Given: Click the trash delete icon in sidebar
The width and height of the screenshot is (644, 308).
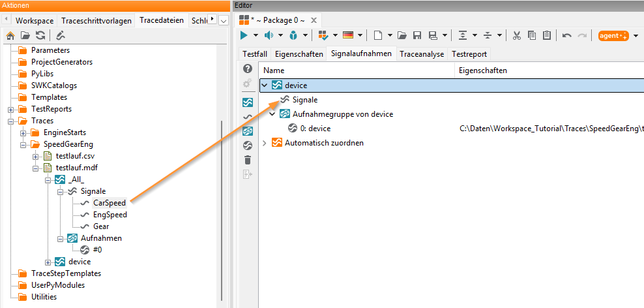Looking at the screenshot, I should [x=248, y=160].
